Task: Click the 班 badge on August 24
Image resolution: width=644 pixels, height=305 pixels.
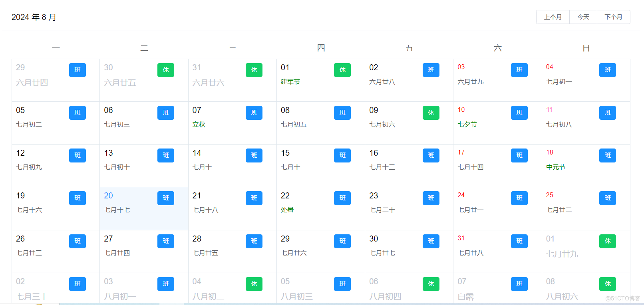Action: [519, 198]
